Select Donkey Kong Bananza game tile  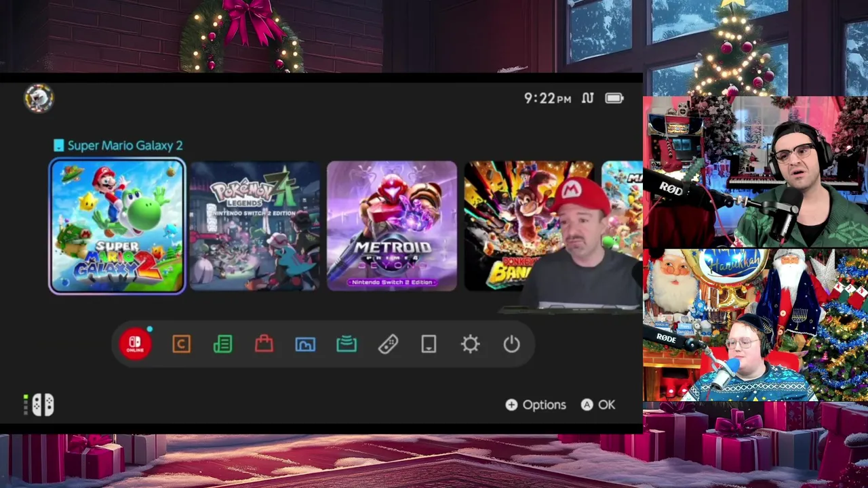pyautogui.click(x=529, y=226)
